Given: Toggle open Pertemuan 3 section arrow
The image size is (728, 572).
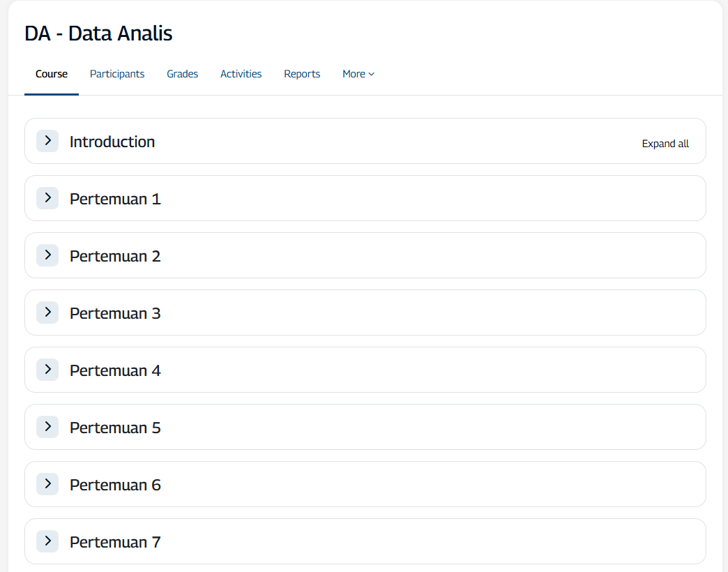Looking at the screenshot, I should click(47, 313).
